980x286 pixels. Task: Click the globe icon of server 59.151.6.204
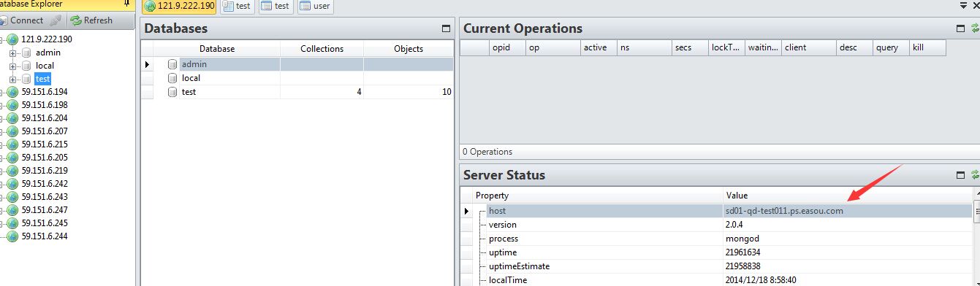[12, 118]
